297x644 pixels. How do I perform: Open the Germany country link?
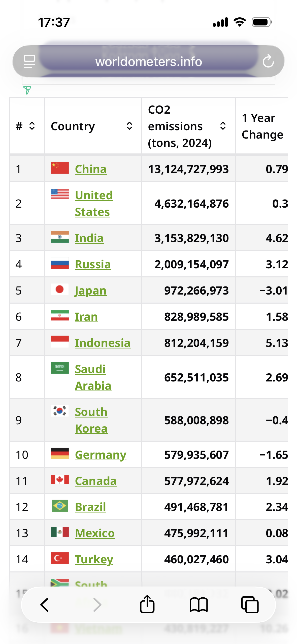pyautogui.click(x=101, y=455)
